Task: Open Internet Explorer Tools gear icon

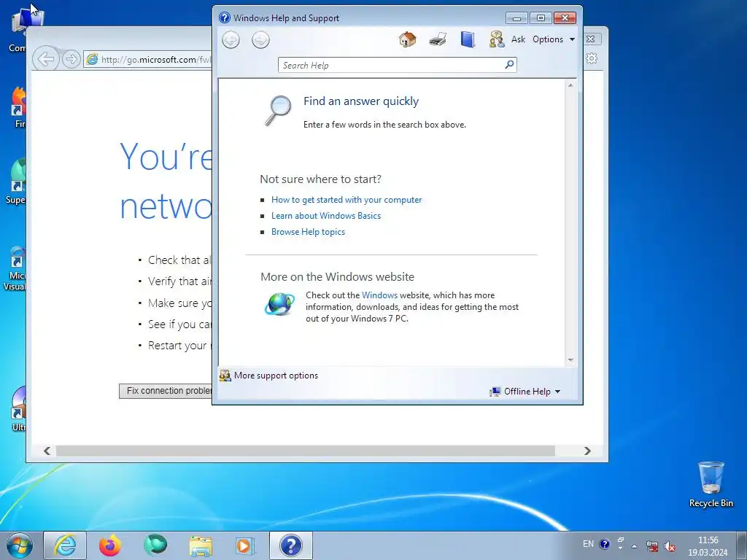Action: (592, 58)
